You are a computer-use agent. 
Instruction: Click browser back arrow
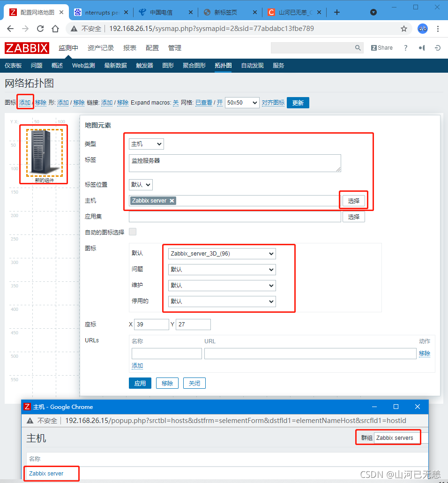pyautogui.click(x=10, y=29)
